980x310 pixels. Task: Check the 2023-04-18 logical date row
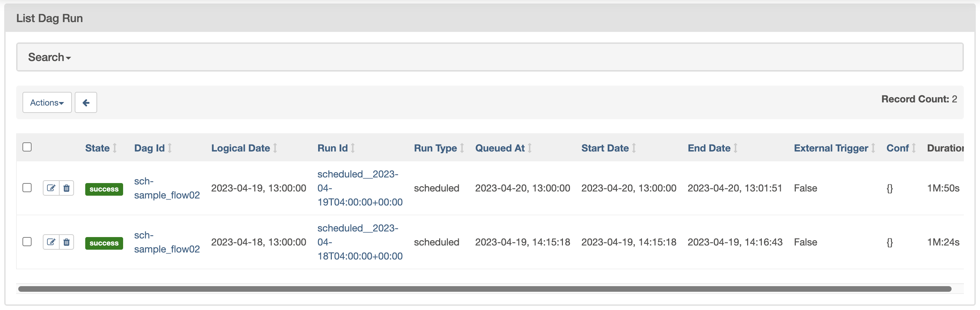(27, 242)
